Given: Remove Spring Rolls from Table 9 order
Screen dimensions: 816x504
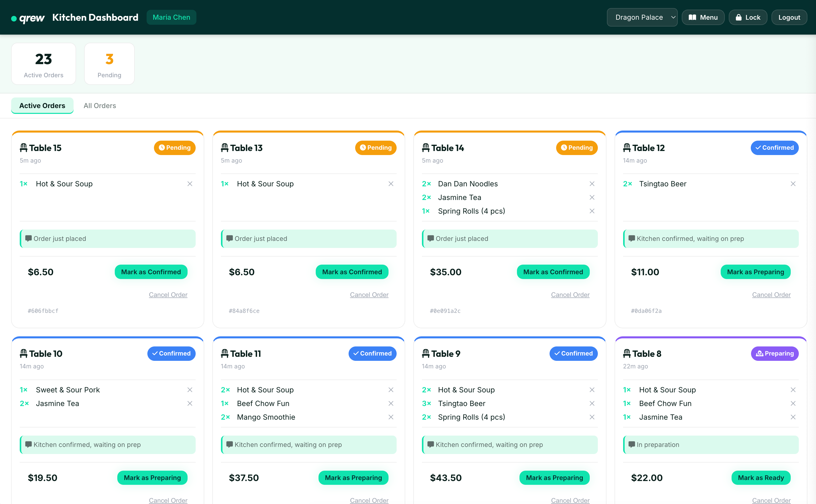Looking at the screenshot, I should click(x=592, y=417).
